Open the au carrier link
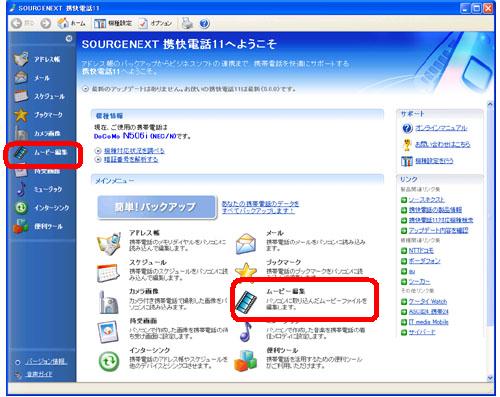 (x=412, y=272)
